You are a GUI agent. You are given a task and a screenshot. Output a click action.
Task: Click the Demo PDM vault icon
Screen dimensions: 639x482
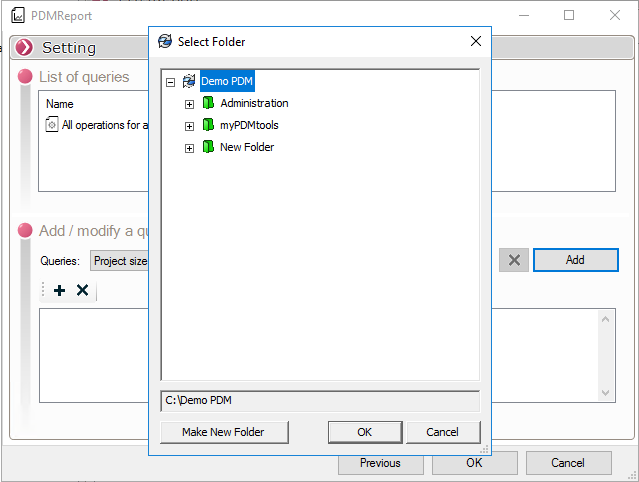[189, 82]
